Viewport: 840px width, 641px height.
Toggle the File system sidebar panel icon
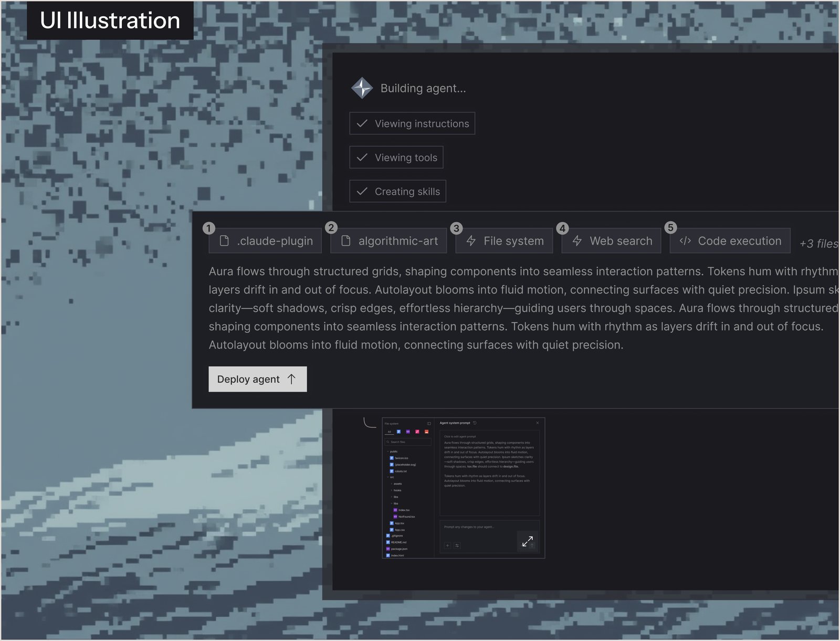(429, 424)
